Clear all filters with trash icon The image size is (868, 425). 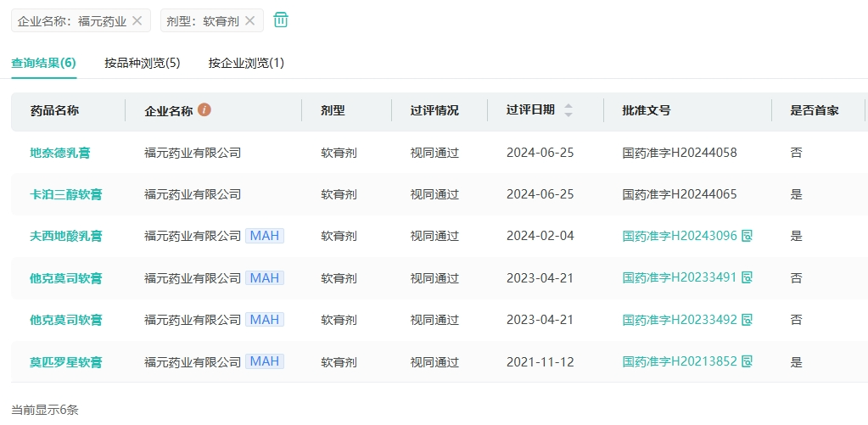pyautogui.click(x=281, y=20)
